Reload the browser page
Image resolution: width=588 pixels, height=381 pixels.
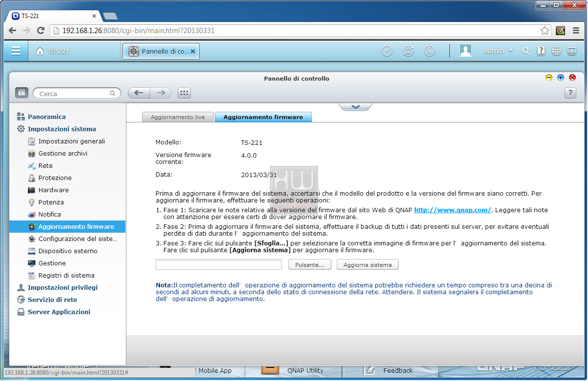click(41, 31)
